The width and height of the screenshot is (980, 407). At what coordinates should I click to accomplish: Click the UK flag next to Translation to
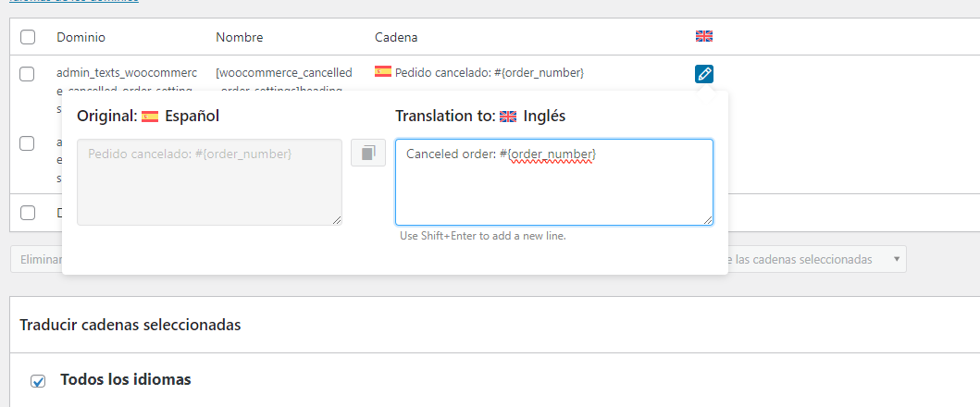508,117
